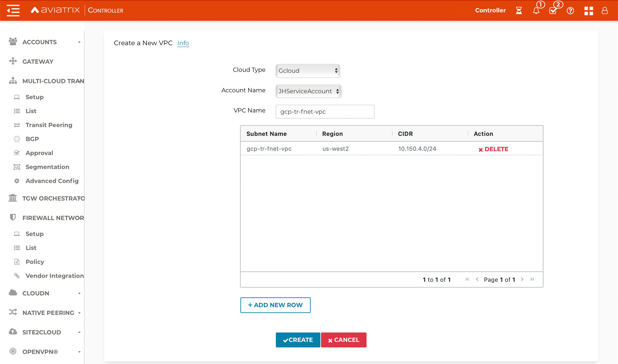The image size is (618, 364).
Task: Expand the CloudN menu arrow
Action: click(x=79, y=293)
